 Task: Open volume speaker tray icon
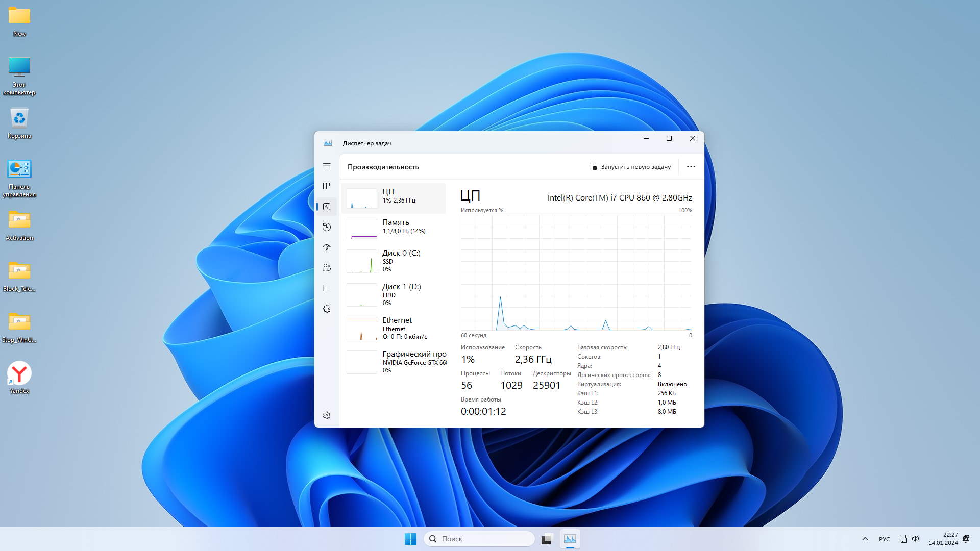click(x=916, y=539)
